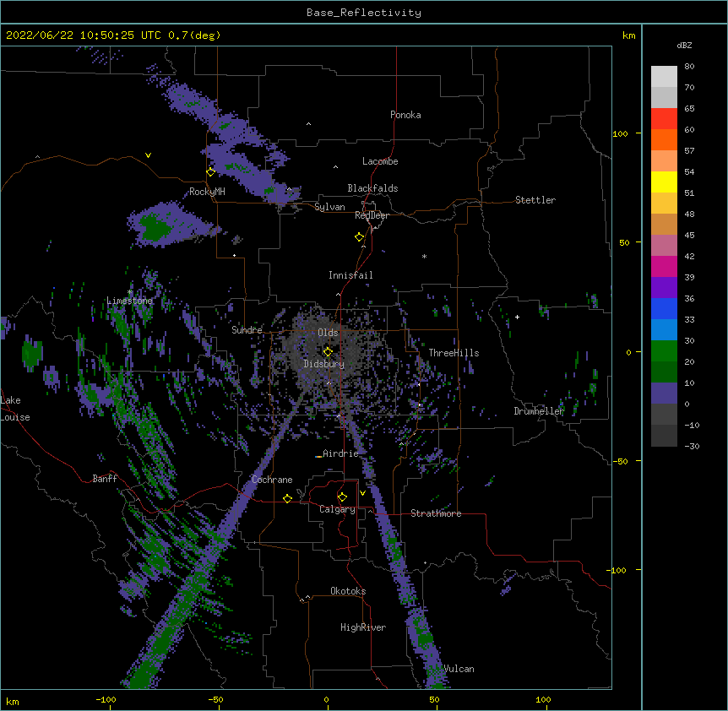Click the 57 value on the dBZ legend
728x711 pixels.
tap(689, 150)
